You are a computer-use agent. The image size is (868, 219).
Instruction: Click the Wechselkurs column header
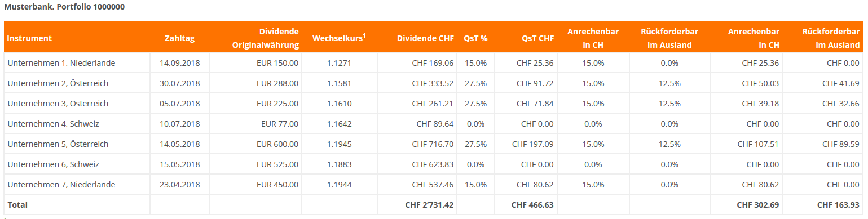(339, 38)
